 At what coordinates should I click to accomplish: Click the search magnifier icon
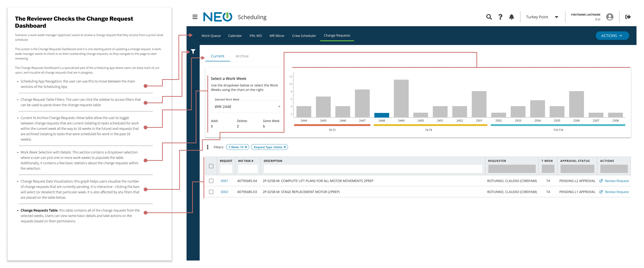click(489, 17)
